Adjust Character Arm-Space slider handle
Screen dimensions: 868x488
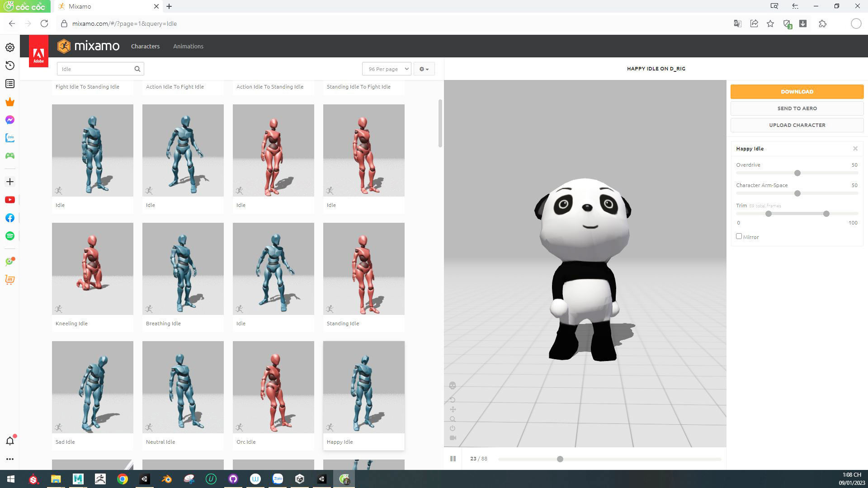[797, 193]
